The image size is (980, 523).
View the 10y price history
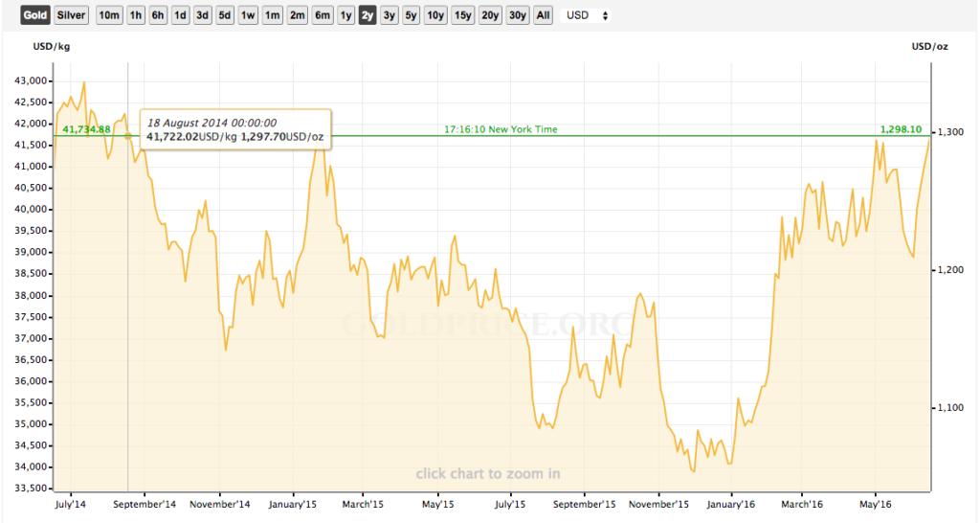(435, 15)
